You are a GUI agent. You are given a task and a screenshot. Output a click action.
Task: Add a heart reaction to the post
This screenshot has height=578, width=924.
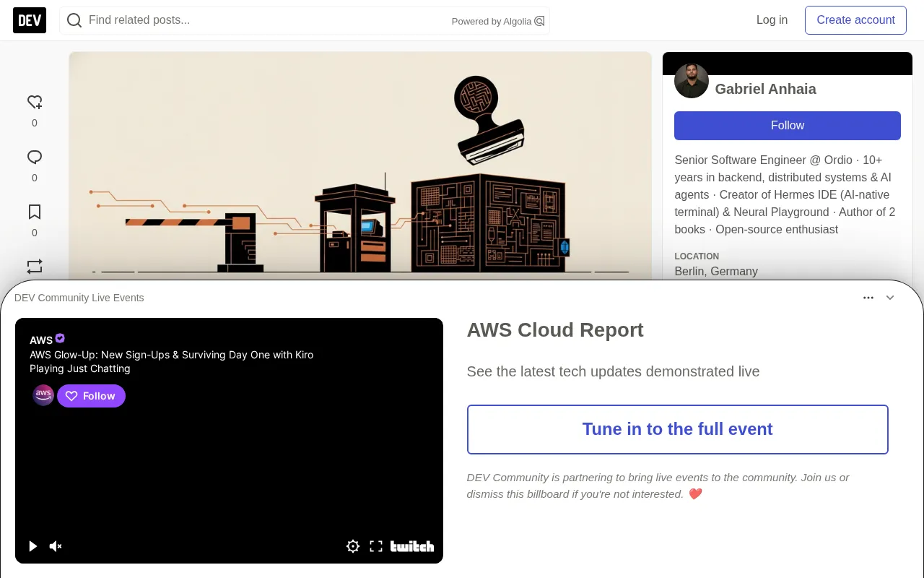pos(35,102)
